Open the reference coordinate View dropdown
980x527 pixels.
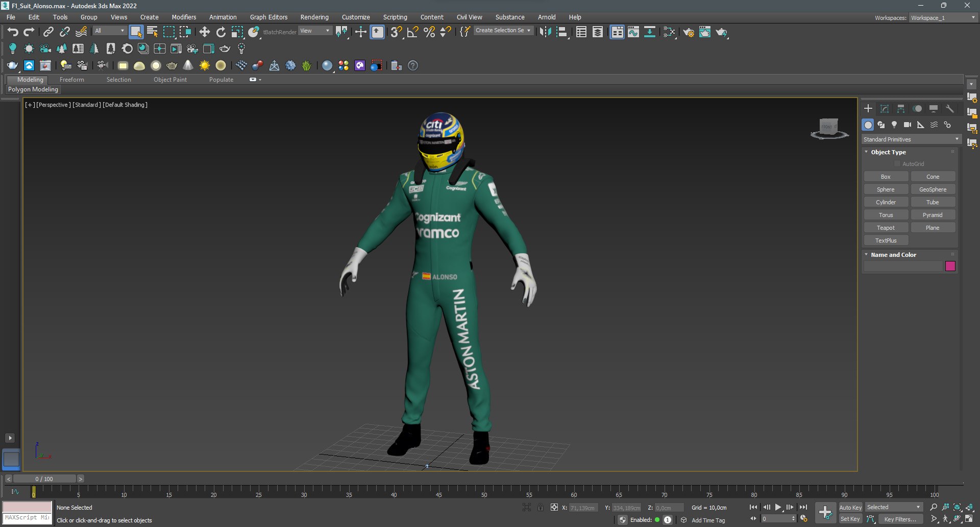(x=314, y=31)
